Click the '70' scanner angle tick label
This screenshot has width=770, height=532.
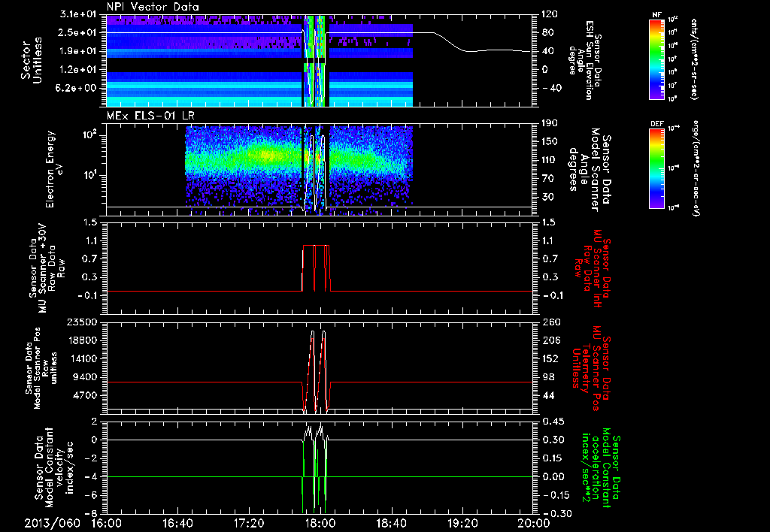tap(547, 178)
